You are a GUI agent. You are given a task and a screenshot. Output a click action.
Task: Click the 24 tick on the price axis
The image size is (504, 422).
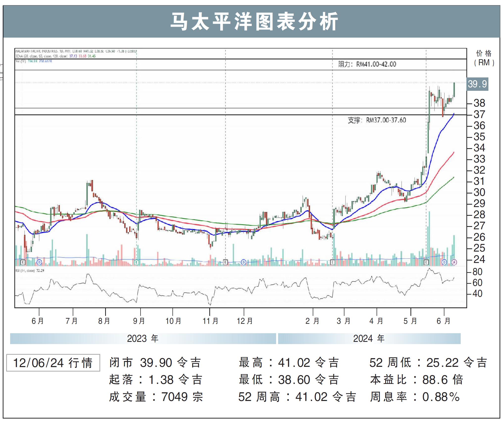point(479,259)
